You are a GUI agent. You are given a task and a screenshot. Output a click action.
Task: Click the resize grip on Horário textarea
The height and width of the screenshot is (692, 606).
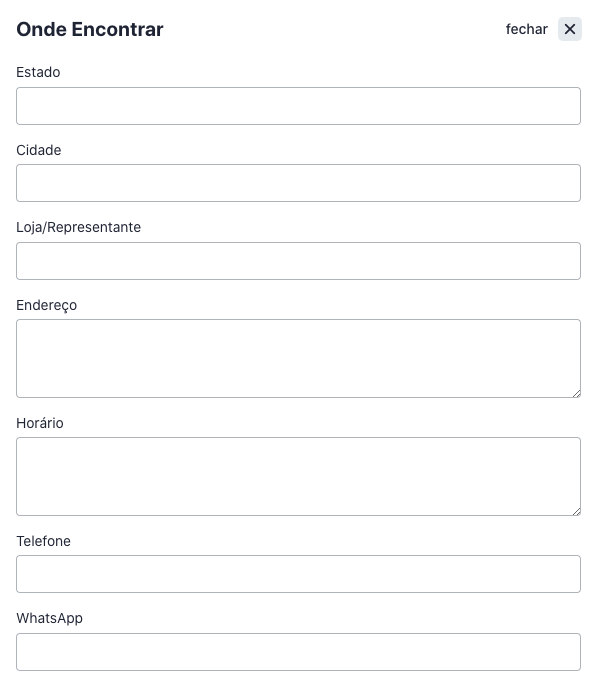click(576, 511)
